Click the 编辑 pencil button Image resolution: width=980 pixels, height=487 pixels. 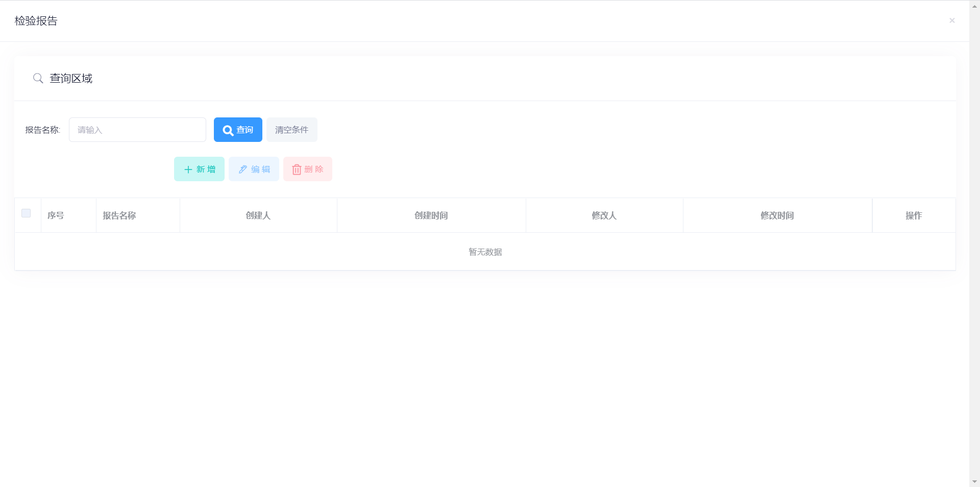254,169
